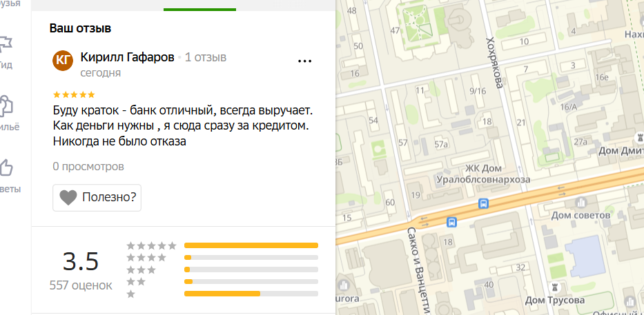Click the '0 просмотров' view counter
The height and width of the screenshot is (315, 644).
point(88,167)
